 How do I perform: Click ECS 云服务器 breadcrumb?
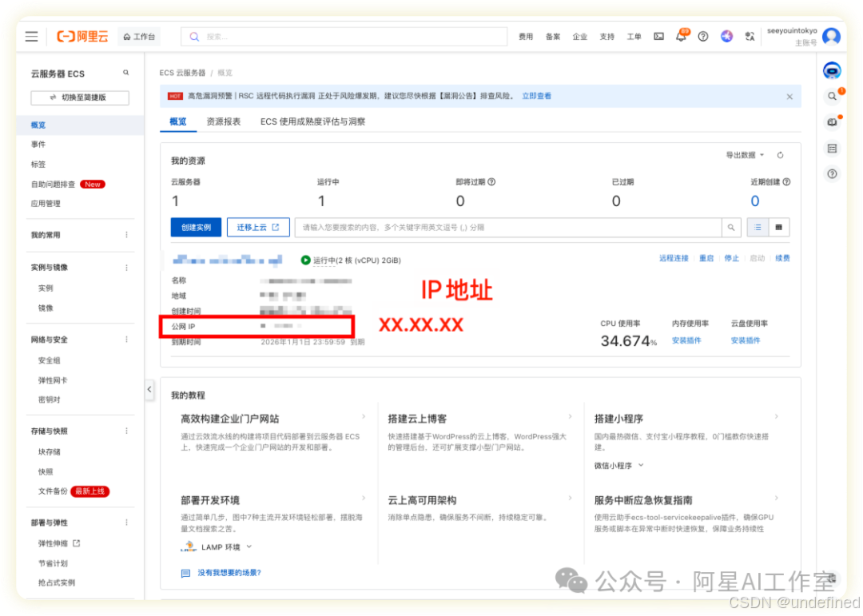coord(182,73)
